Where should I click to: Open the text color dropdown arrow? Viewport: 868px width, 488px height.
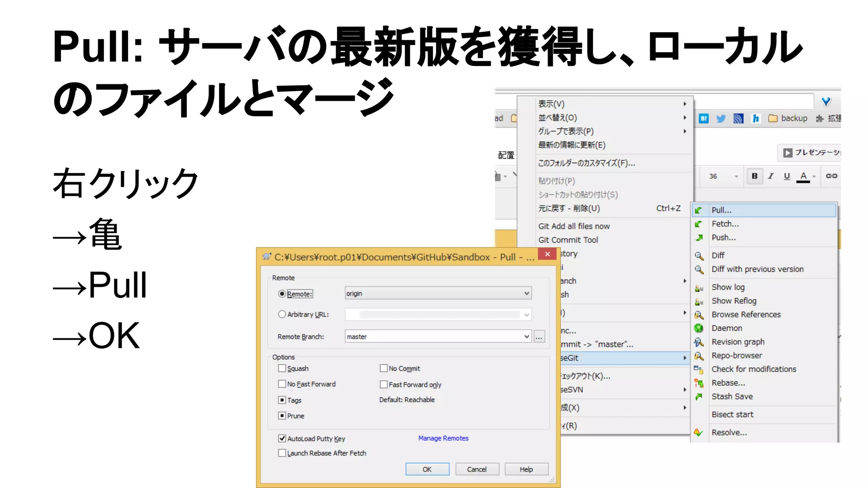[x=814, y=176]
